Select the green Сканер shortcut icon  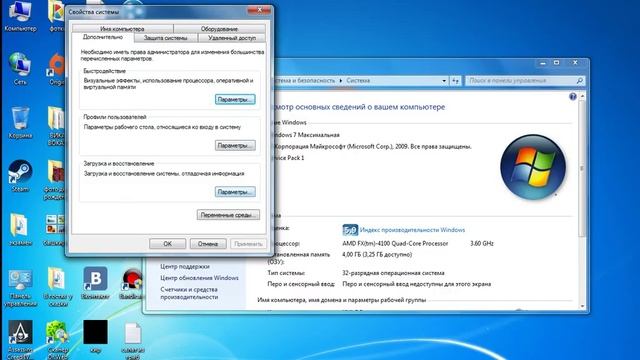coord(57,340)
